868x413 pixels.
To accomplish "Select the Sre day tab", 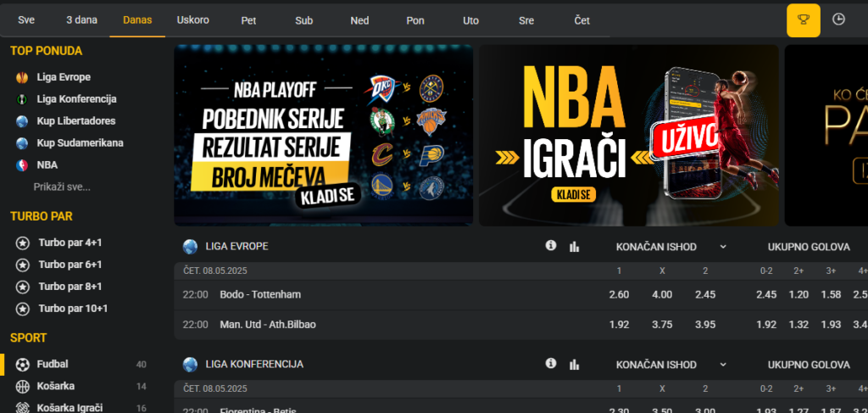I will click(x=526, y=20).
